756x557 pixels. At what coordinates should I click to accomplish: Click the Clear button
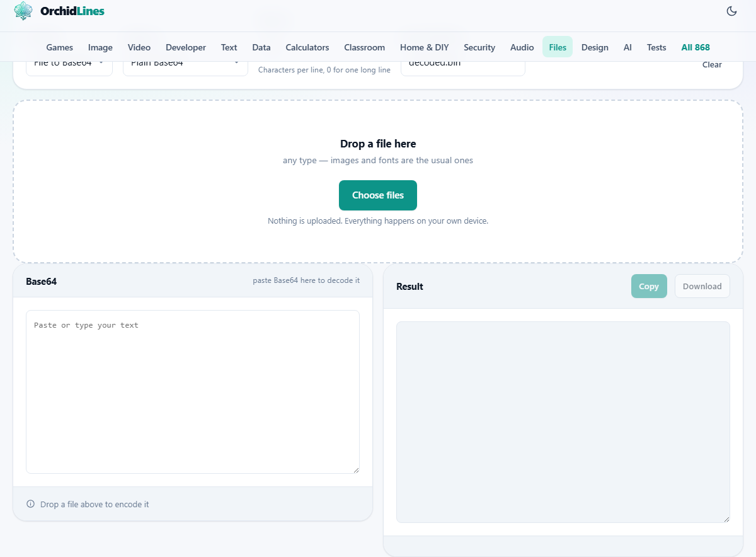tap(712, 65)
